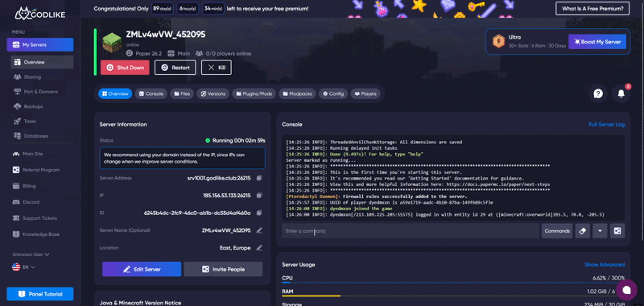
Task: Click the RAM usage bar
Action: point(453,296)
